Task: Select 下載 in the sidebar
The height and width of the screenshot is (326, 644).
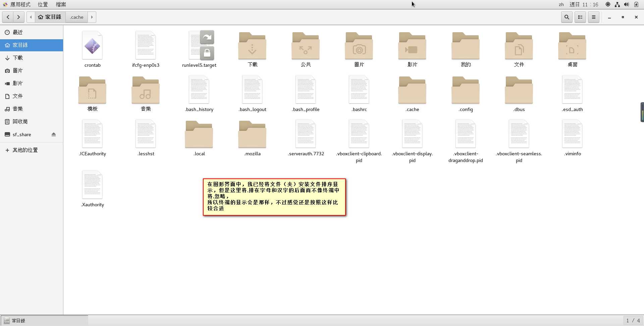Action: (x=32, y=58)
